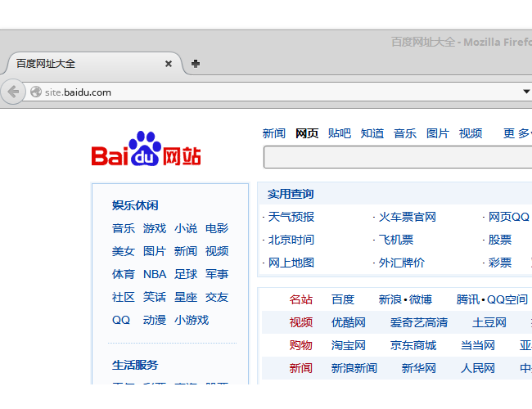The width and height of the screenshot is (532, 409).
Task: Open the 火车票官网 link
Action: [407, 217]
